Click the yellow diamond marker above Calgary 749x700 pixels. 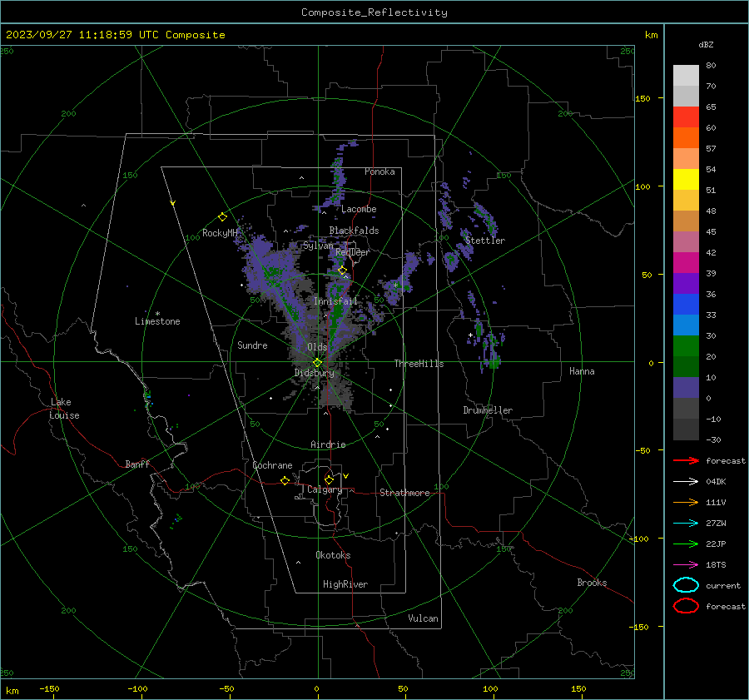[x=329, y=479]
